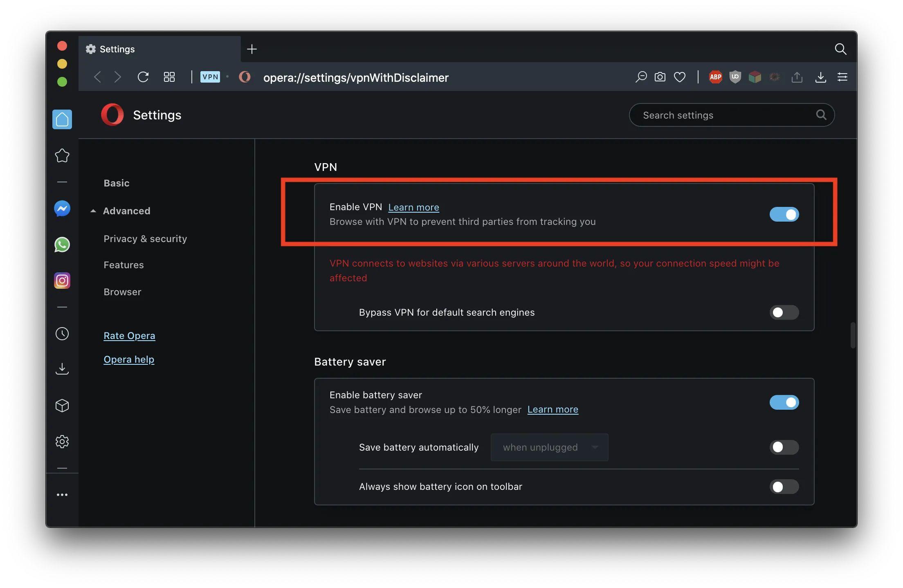Click the VPN badge in address bar
This screenshot has height=588, width=903.
point(210,77)
